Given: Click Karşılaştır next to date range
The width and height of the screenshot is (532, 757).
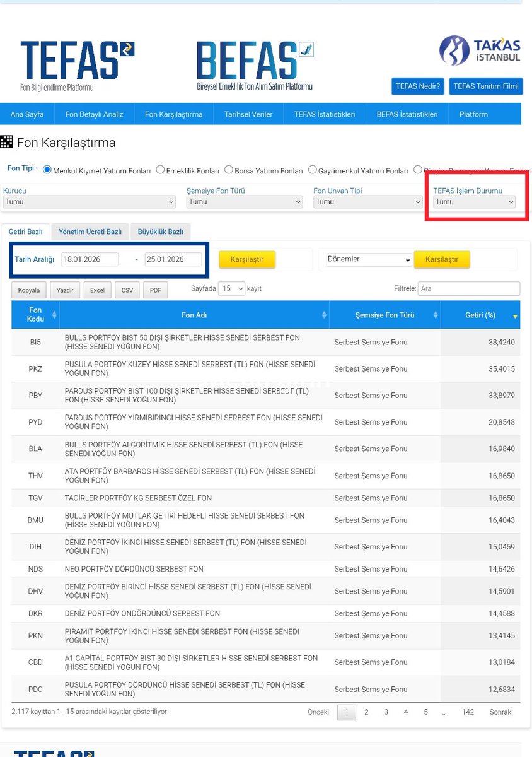Looking at the screenshot, I should click(x=246, y=259).
